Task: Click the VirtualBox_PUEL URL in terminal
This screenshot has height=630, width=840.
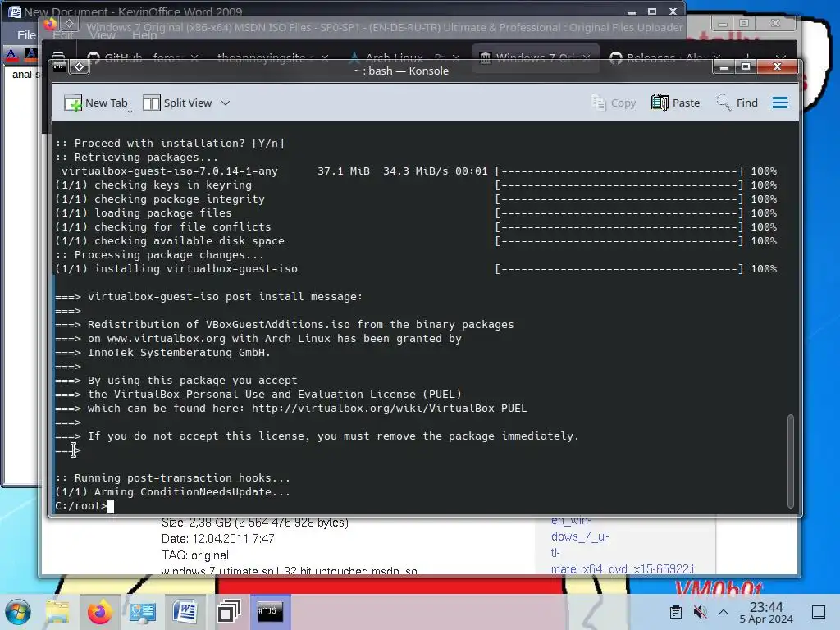Action: [390, 409]
